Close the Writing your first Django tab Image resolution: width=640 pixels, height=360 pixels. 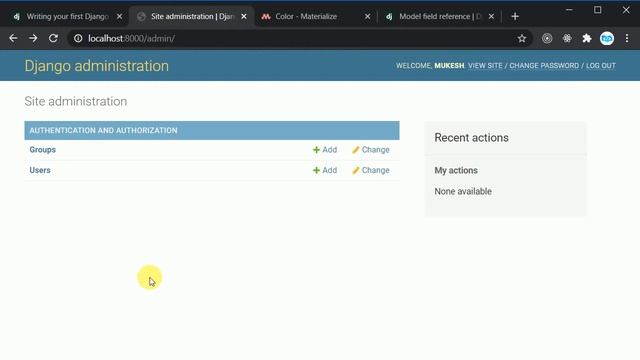[x=119, y=16]
